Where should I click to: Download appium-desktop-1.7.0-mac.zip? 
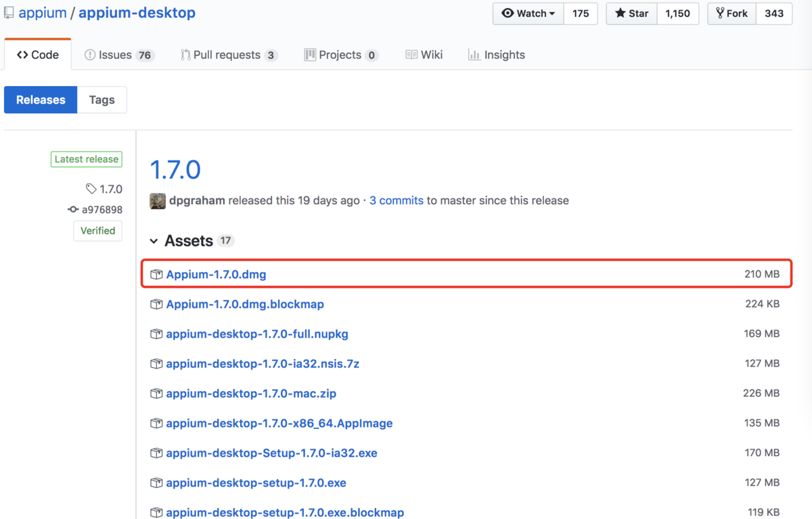pyautogui.click(x=251, y=393)
